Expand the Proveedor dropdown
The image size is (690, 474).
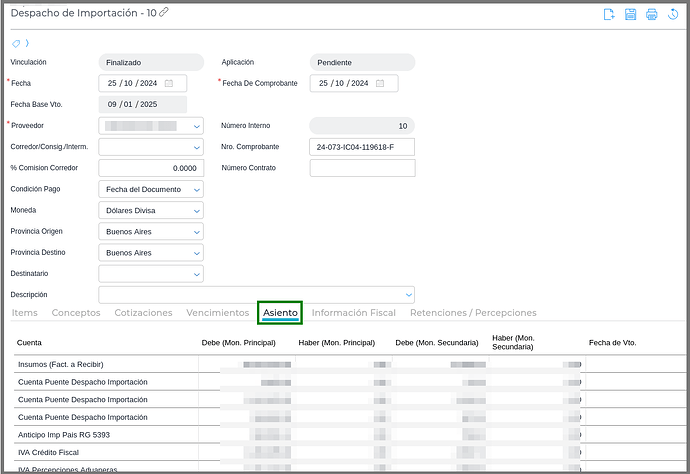coord(196,126)
